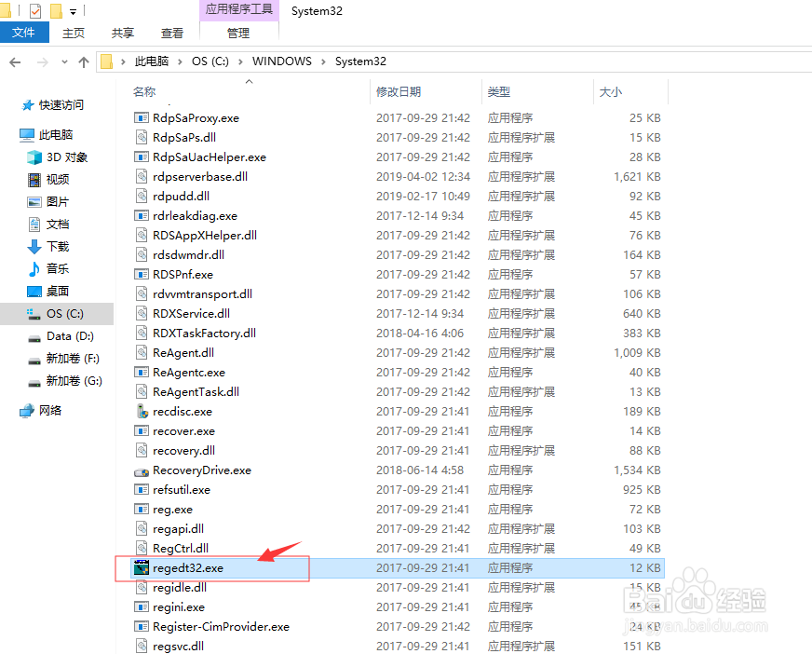This screenshot has height=654, width=812.
Task: Expand chevron after OS (C:) in breadcrumb
Action: tap(240, 61)
